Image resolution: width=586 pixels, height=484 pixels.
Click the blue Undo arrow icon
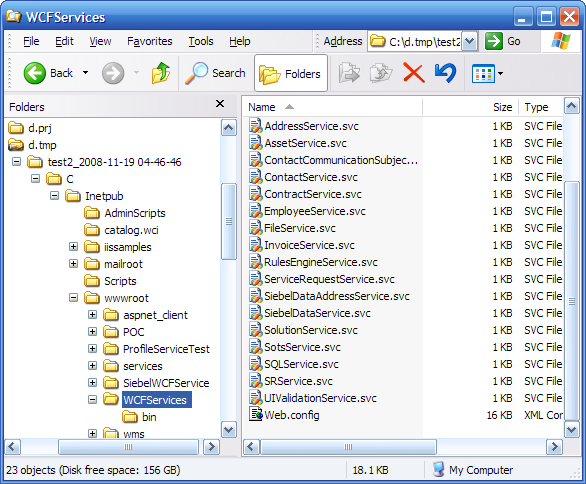(445, 73)
